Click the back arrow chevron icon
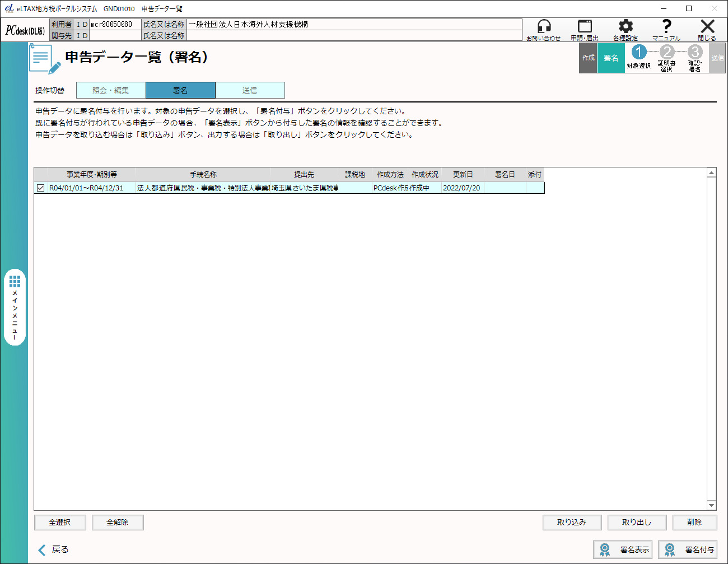This screenshot has width=728, height=564. pos(42,550)
